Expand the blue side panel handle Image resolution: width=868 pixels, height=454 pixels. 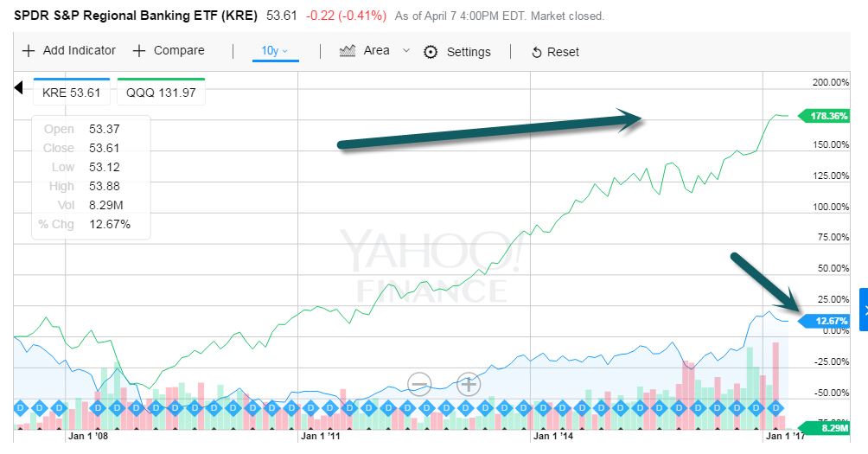(864, 310)
